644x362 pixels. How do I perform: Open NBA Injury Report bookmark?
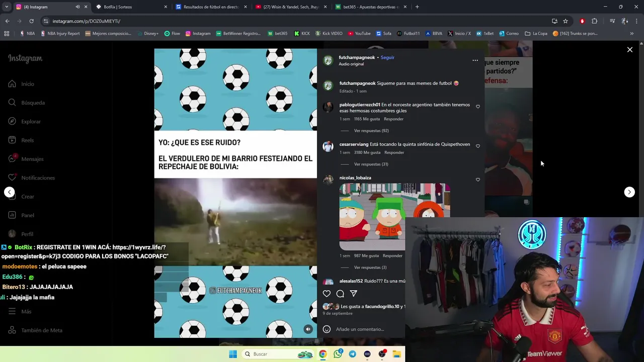click(x=60, y=34)
